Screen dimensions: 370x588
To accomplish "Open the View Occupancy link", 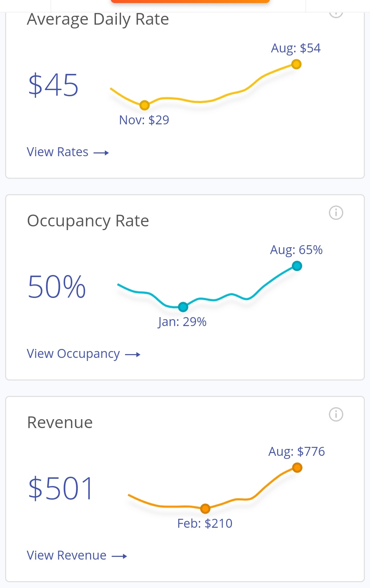I will click(x=73, y=354).
